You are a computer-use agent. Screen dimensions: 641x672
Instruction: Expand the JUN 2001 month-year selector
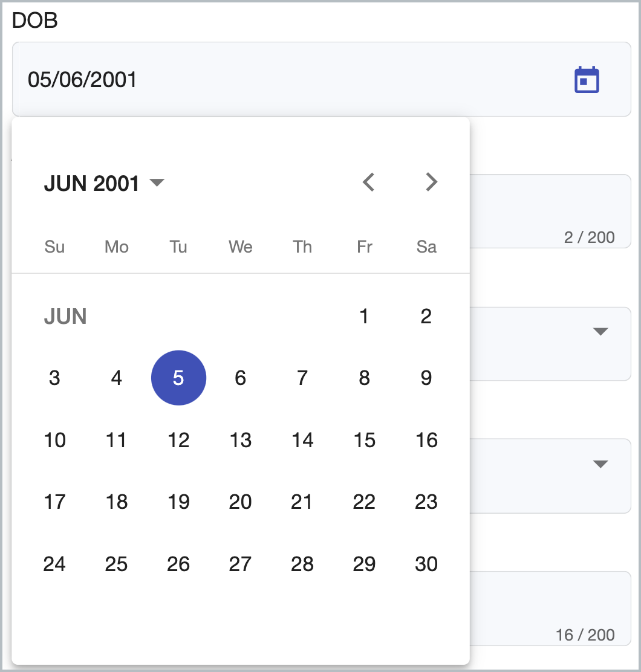coord(104,184)
